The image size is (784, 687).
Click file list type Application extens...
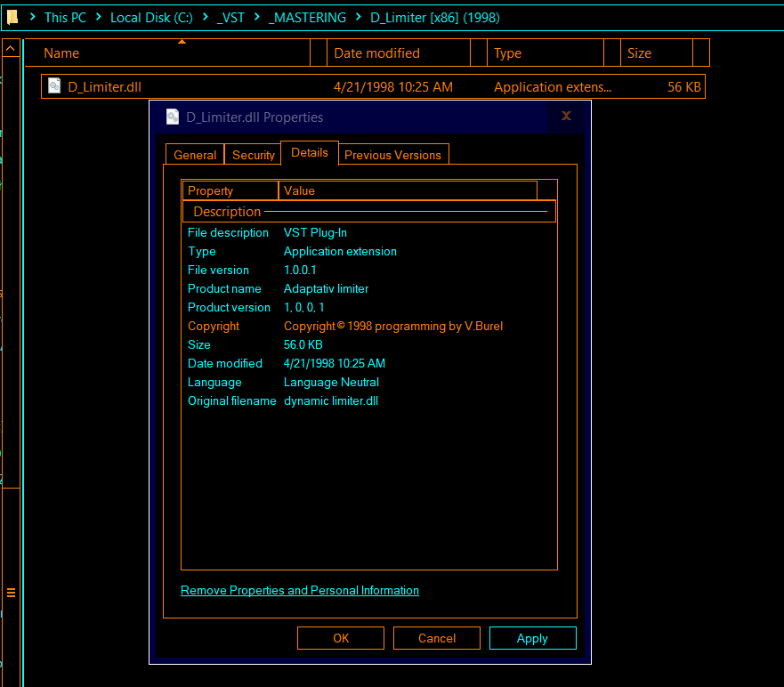[553, 87]
